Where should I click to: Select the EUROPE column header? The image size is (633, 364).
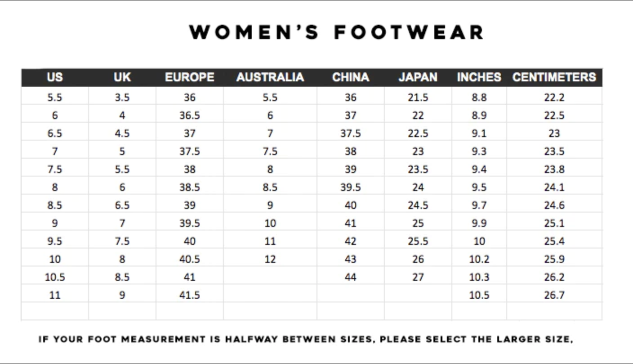(x=189, y=77)
